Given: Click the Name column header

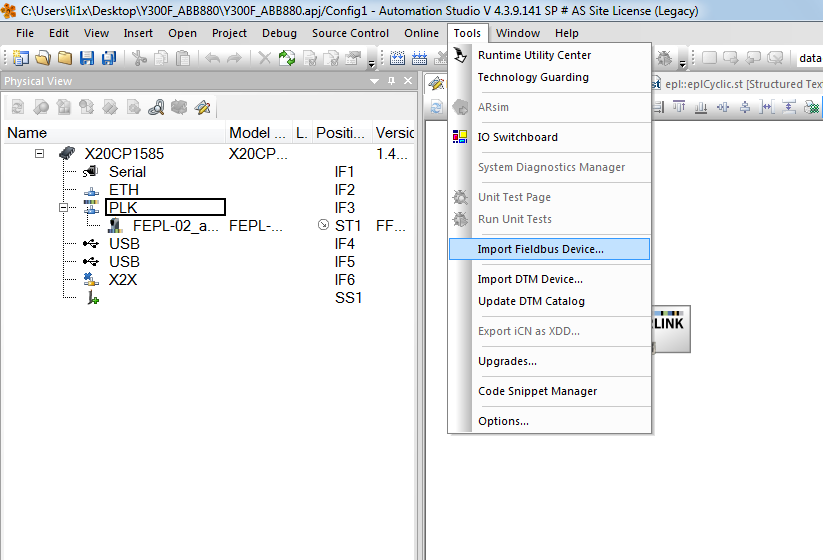Looking at the screenshot, I should [x=114, y=133].
